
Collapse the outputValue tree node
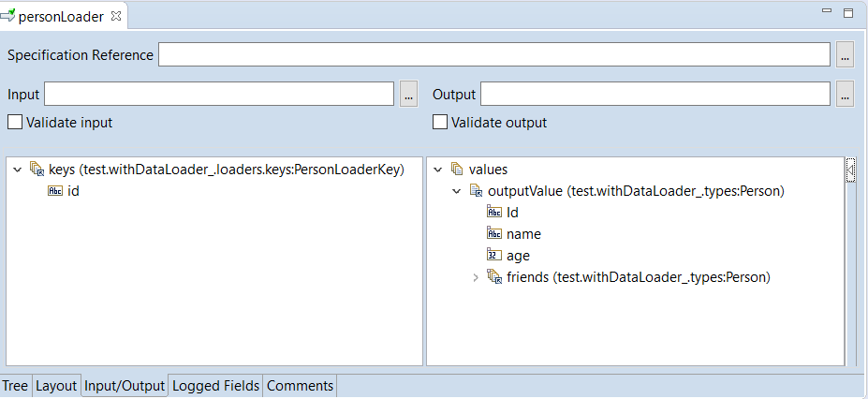click(457, 191)
